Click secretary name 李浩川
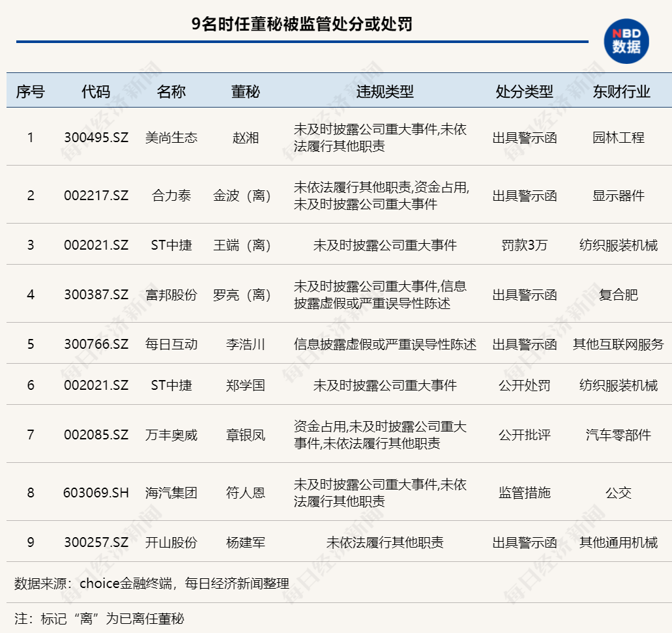 pyautogui.click(x=246, y=344)
